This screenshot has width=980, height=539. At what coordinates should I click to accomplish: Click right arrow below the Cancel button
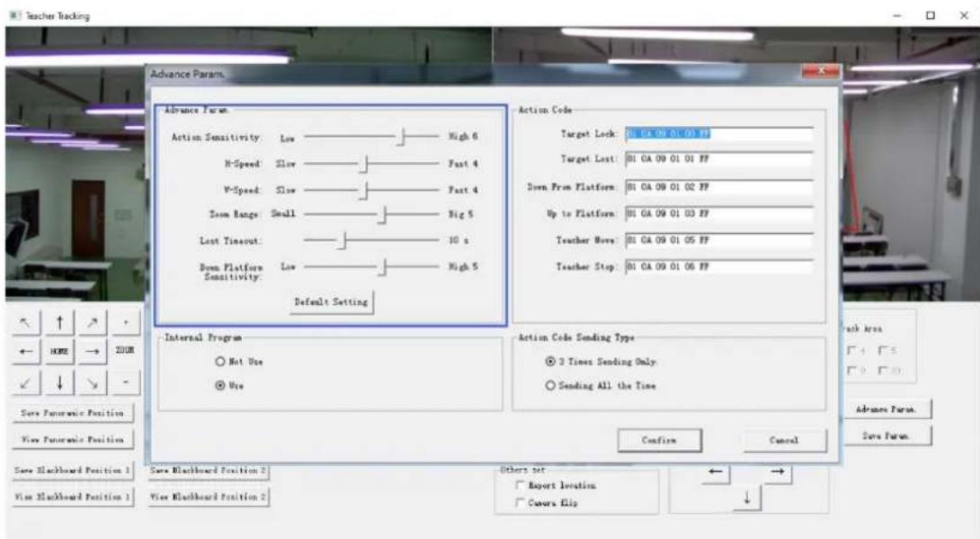coord(777,472)
